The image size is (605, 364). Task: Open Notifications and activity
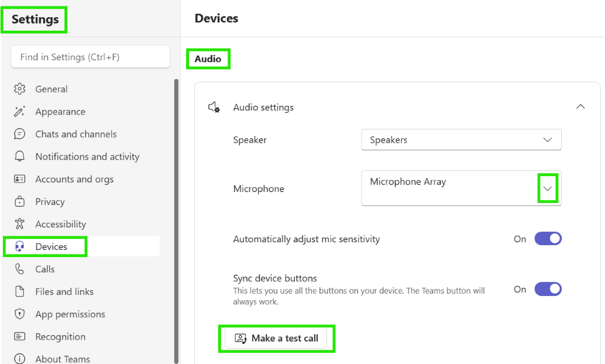(87, 157)
